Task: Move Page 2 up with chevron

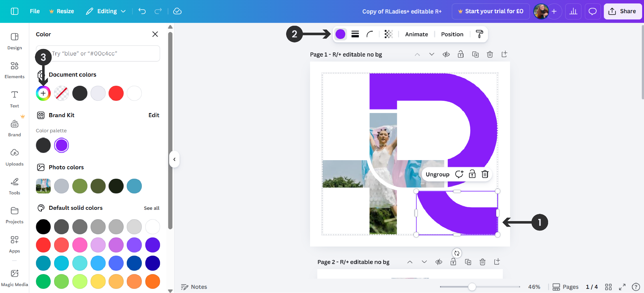Action: point(410,262)
